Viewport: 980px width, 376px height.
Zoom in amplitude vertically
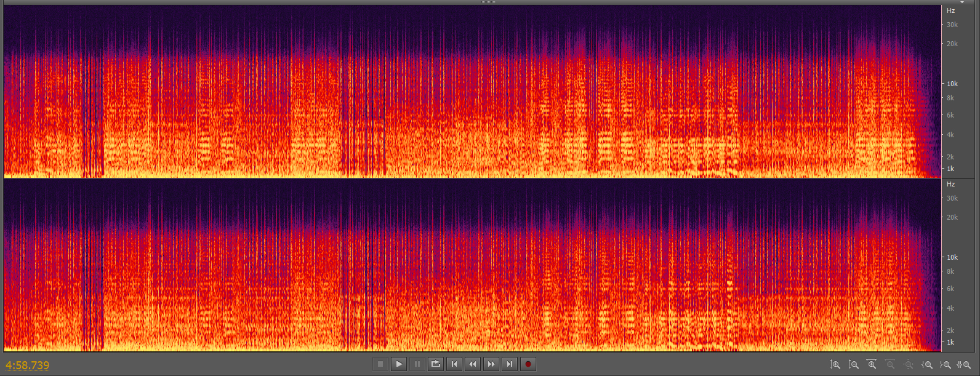835,365
